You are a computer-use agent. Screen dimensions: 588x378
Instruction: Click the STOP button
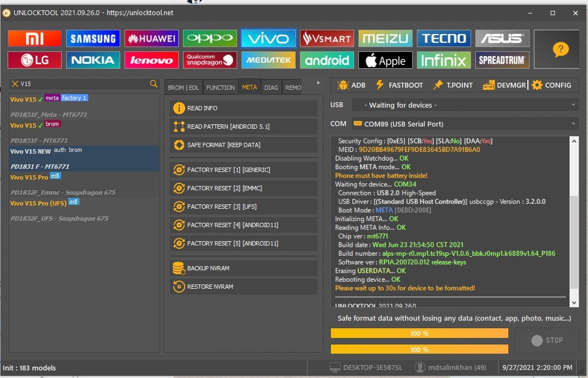pos(547,340)
